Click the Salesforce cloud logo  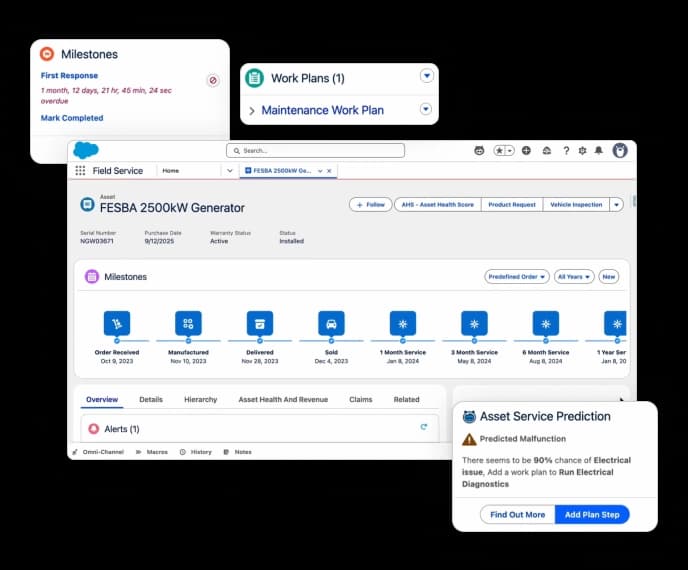[x=86, y=151]
